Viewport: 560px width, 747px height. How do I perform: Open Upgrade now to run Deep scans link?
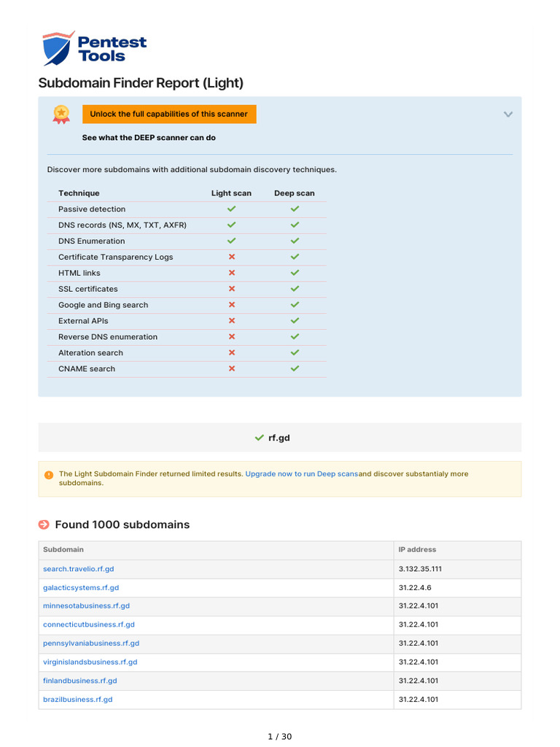click(301, 474)
